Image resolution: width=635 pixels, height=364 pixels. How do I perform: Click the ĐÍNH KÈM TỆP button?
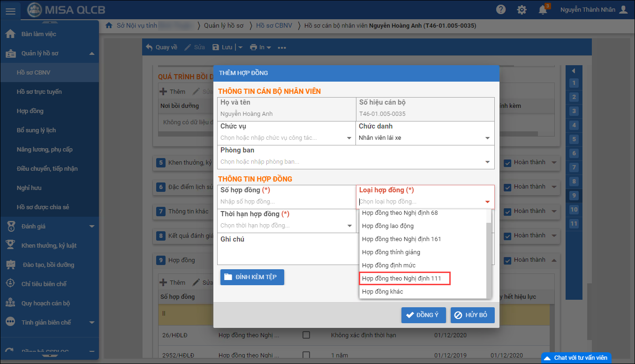pos(252,277)
